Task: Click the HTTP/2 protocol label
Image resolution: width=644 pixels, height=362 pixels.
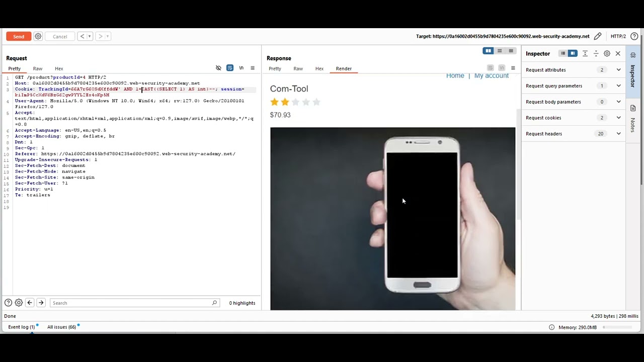Action: pos(618,36)
